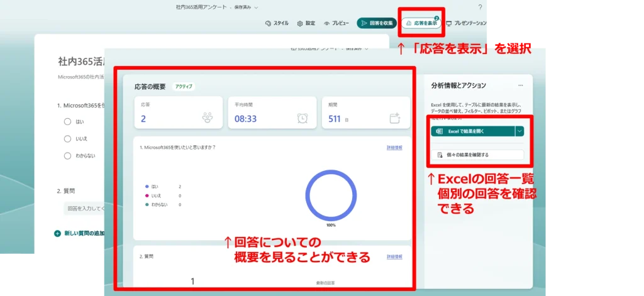Select the わからない radio button
The image size is (644, 296).
point(67,156)
